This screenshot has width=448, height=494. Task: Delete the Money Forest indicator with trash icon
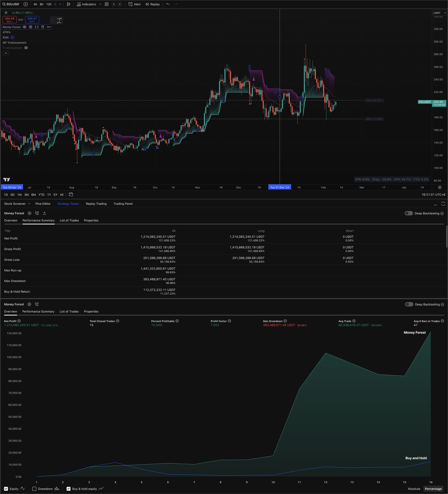(x=43, y=27)
